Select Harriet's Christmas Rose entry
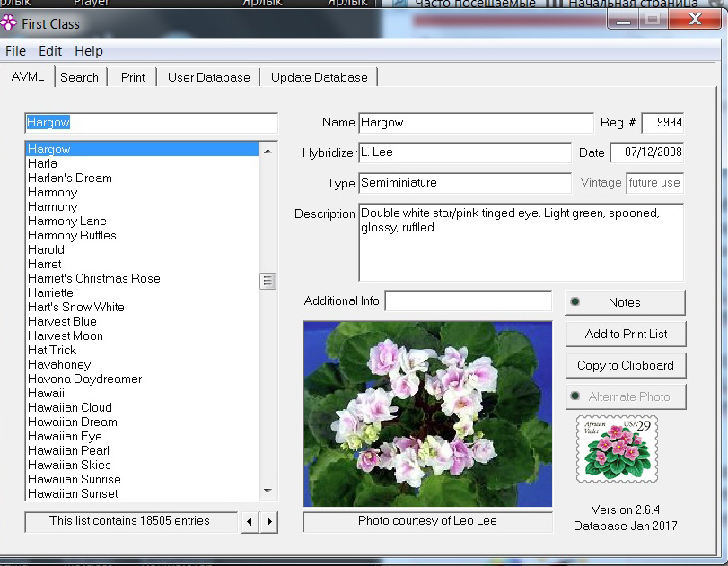 [142, 278]
